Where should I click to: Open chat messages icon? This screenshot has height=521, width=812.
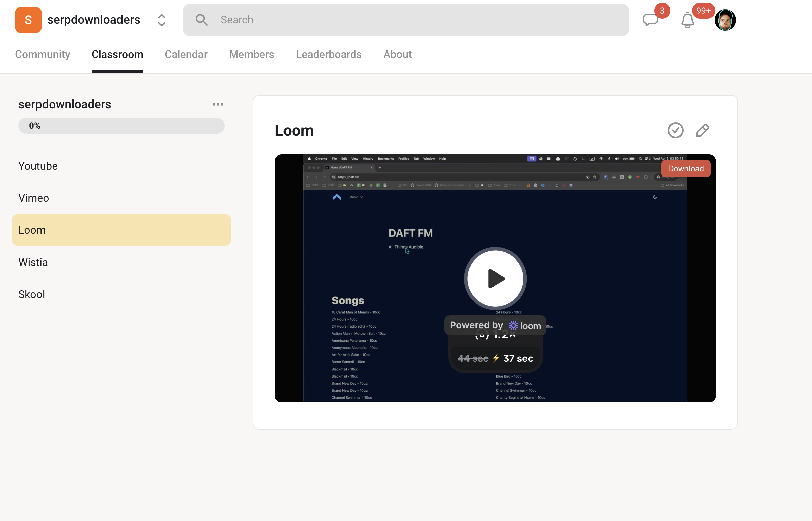pyautogui.click(x=650, y=20)
